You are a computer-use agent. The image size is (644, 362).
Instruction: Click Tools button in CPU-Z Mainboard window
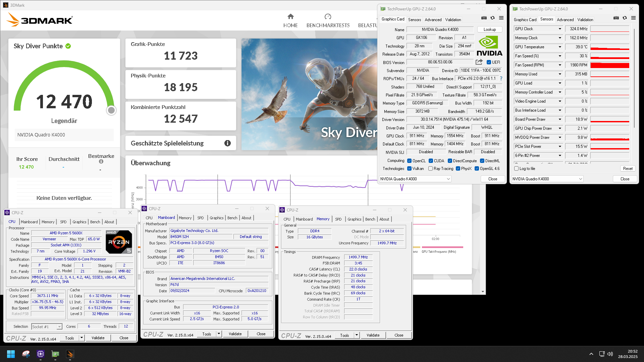coord(207,334)
